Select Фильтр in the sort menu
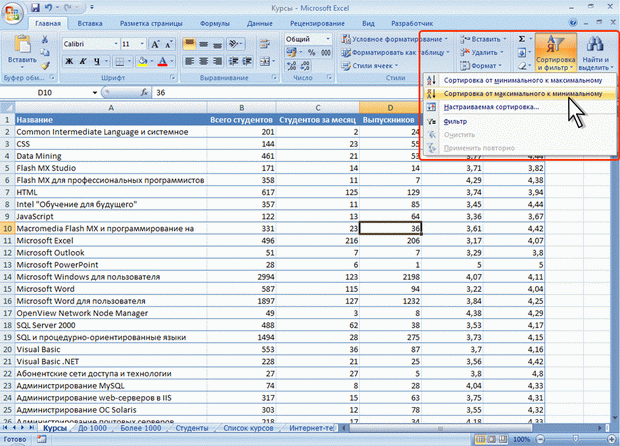Screen dimensions: 620x446 pyautogui.click(x=520, y=121)
